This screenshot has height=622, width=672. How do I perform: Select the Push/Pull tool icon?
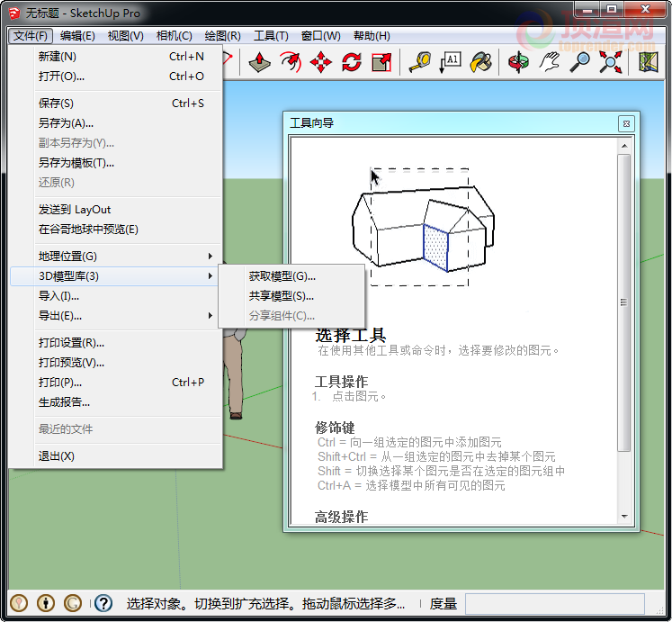pyautogui.click(x=259, y=62)
